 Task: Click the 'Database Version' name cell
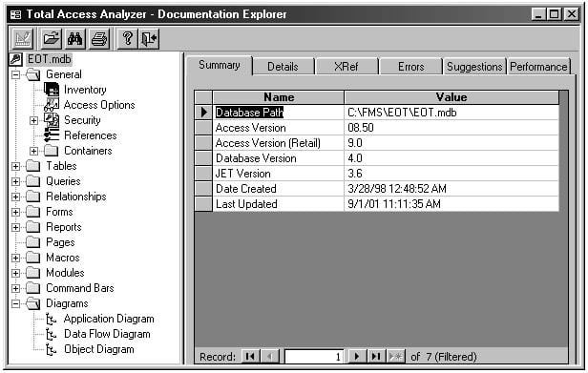(x=279, y=158)
